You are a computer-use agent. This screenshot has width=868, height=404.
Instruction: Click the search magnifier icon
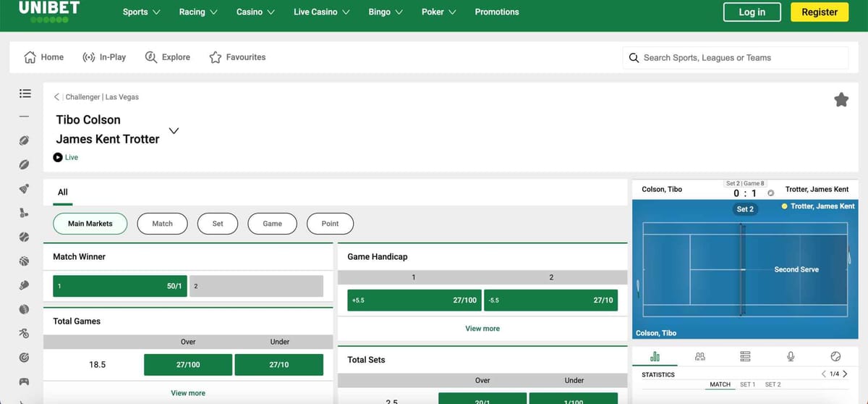tap(634, 58)
